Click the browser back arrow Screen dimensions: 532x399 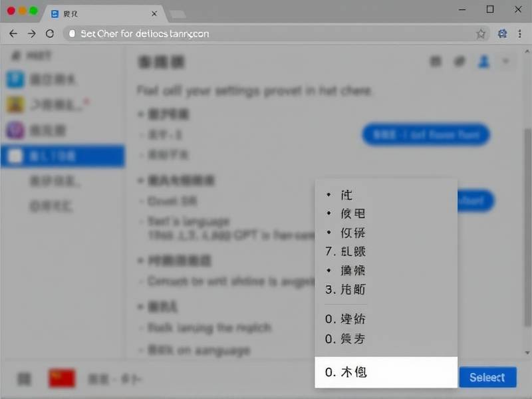[x=13, y=33]
